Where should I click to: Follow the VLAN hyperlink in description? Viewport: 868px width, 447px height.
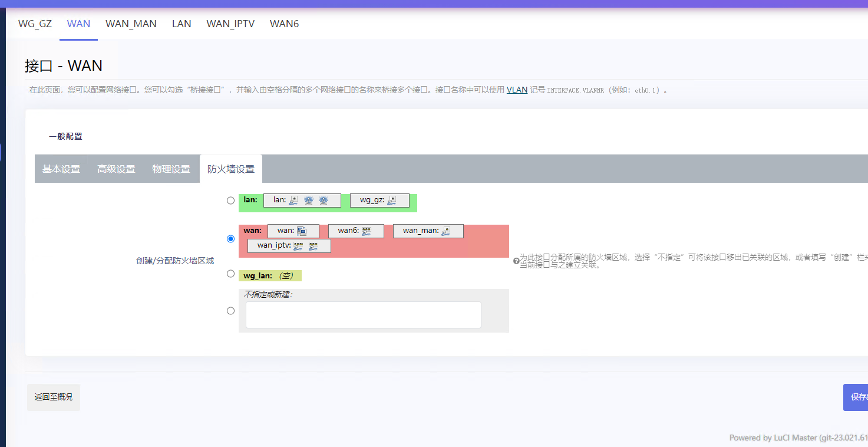pos(517,90)
